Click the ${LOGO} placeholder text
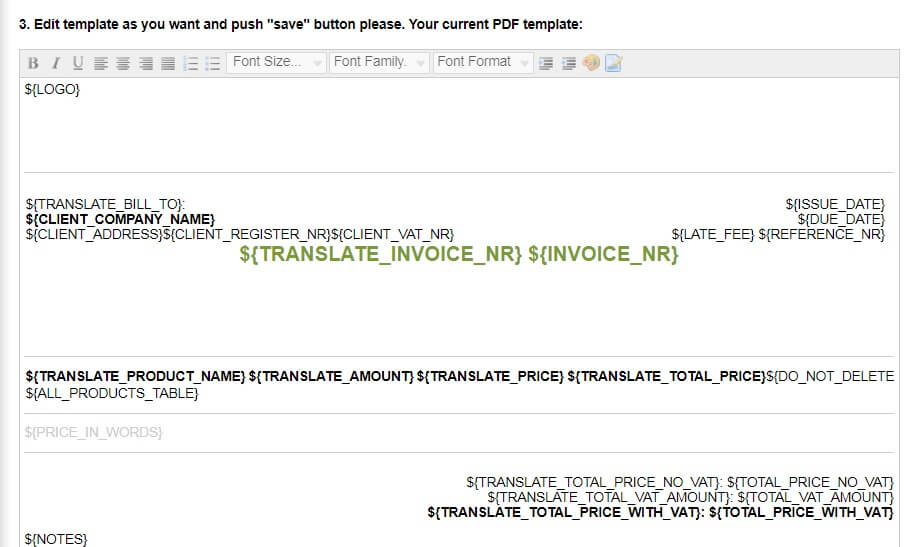 click(x=52, y=89)
